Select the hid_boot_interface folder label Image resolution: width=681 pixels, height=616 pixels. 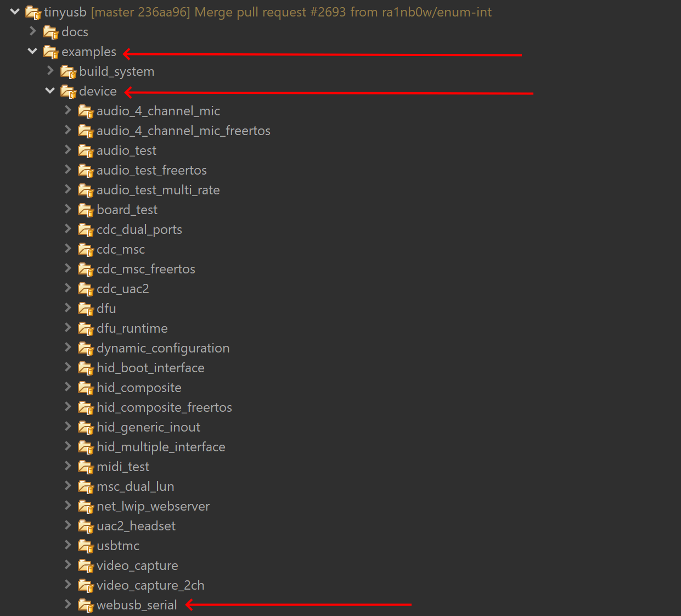point(150,368)
